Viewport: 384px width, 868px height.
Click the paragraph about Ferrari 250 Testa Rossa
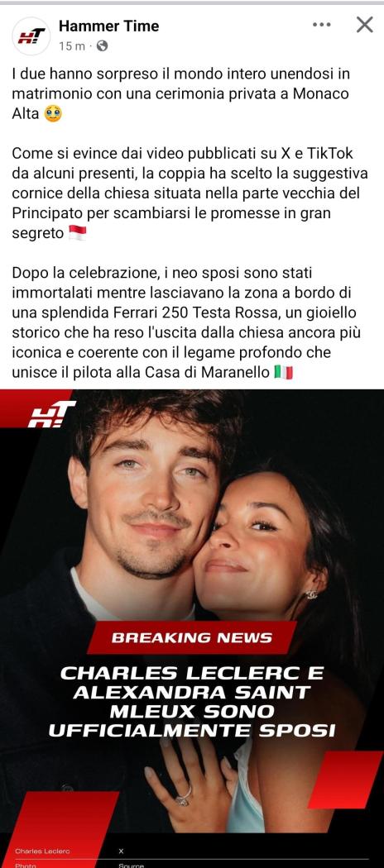tap(186, 323)
